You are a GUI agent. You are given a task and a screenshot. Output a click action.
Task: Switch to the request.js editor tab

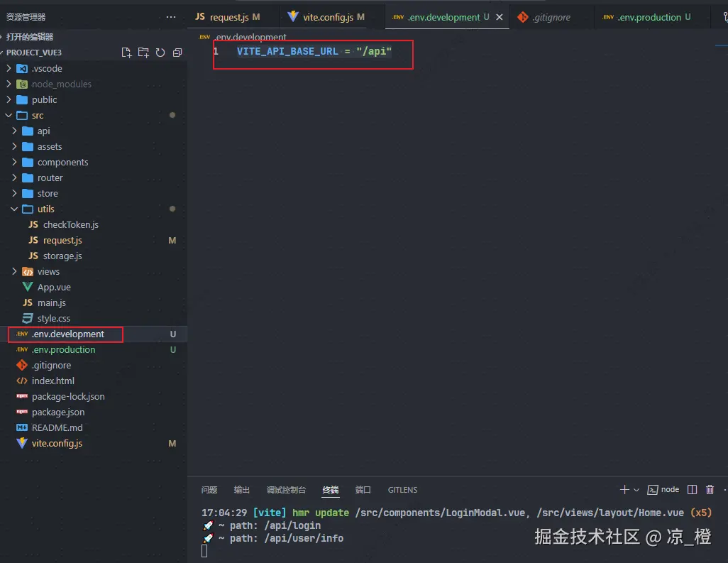pos(228,17)
